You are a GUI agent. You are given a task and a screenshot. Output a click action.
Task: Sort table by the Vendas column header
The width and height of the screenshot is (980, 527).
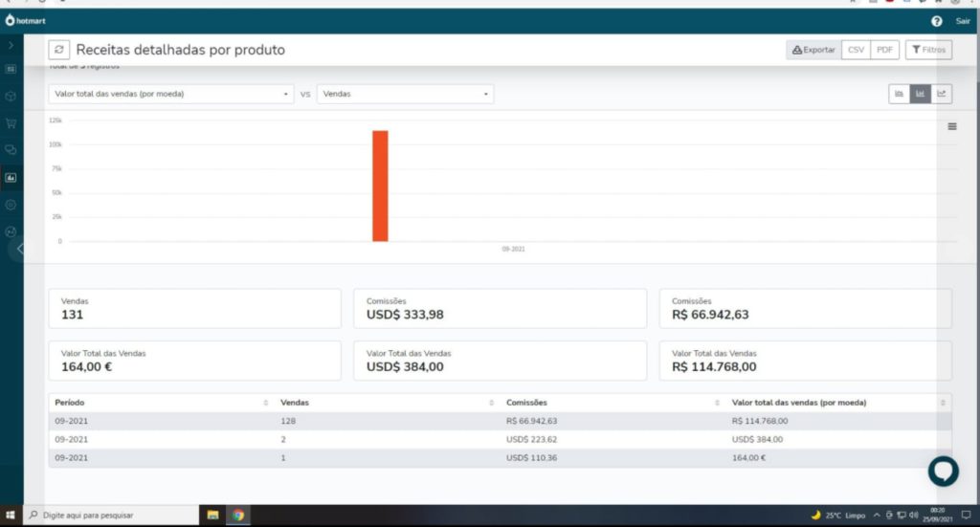coord(387,403)
